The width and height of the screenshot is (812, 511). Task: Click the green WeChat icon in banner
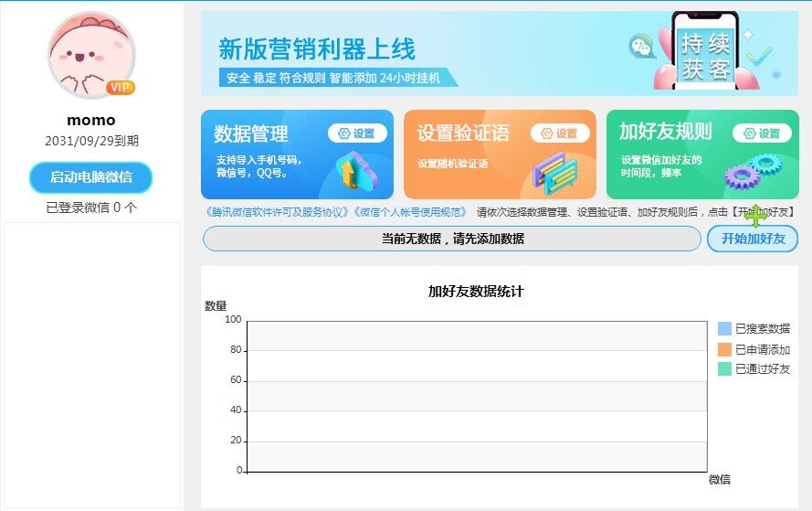(x=643, y=47)
